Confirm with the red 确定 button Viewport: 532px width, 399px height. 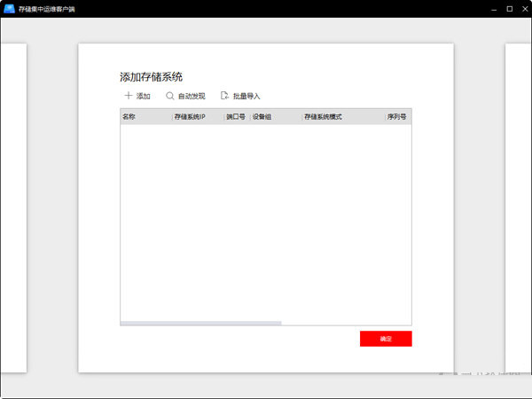pos(386,339)
